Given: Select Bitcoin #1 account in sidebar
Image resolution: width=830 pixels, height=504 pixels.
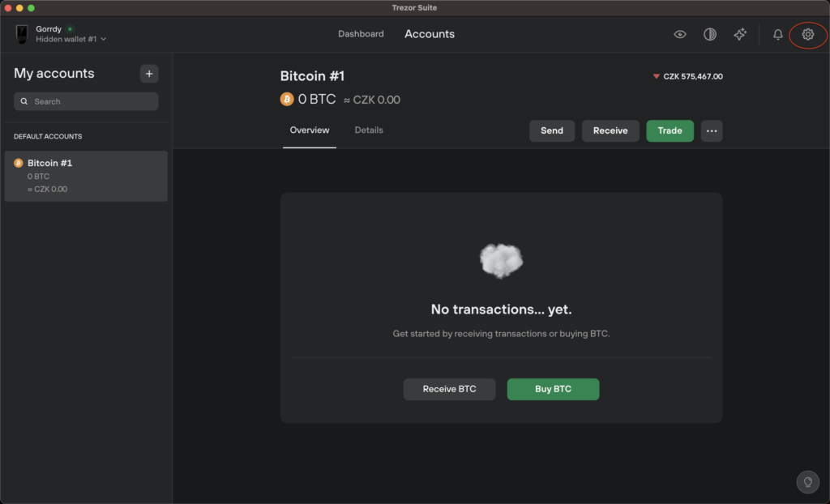Looking at the screenshot, I should pyautogui.click(x=86, y=177).
